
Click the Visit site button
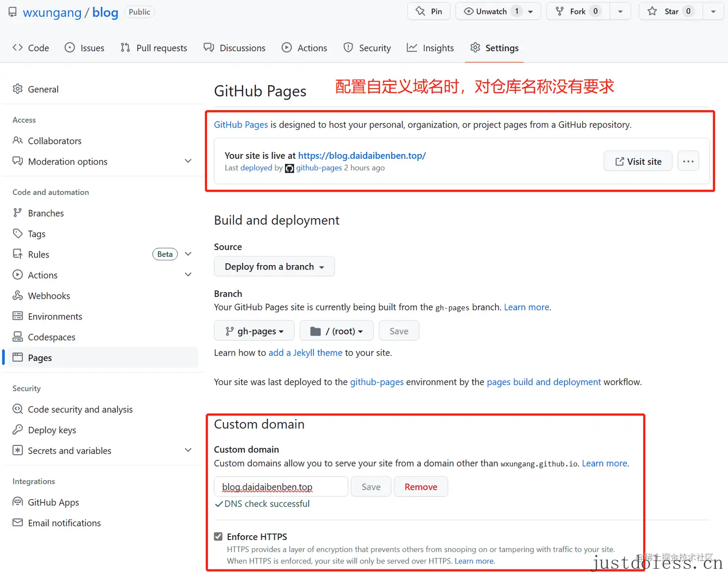[638, 161]
